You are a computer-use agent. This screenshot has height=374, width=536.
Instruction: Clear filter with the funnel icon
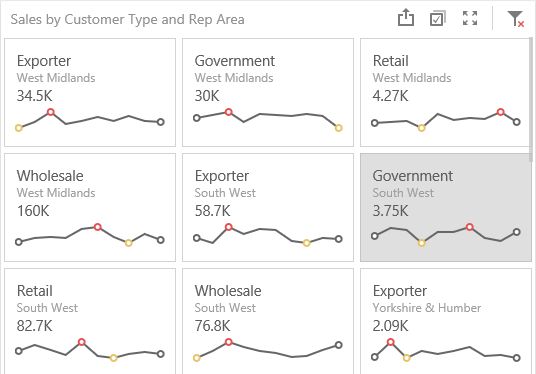515,18
